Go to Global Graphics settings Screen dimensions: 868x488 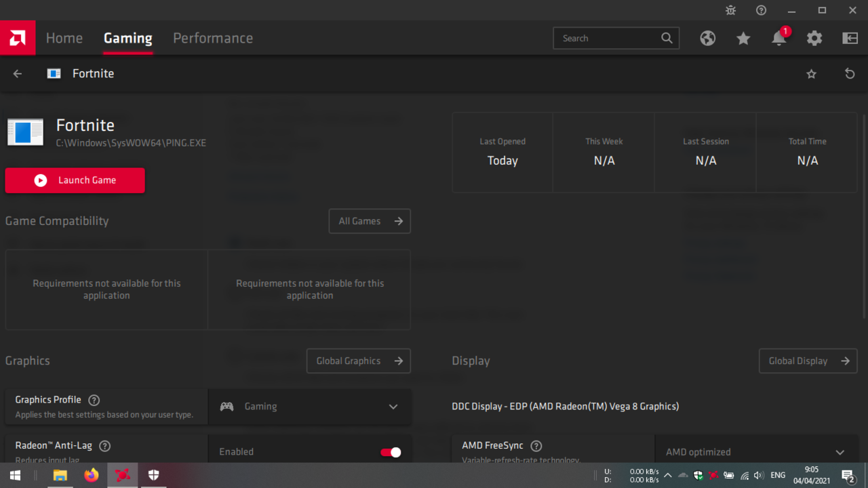pos(359,361)
